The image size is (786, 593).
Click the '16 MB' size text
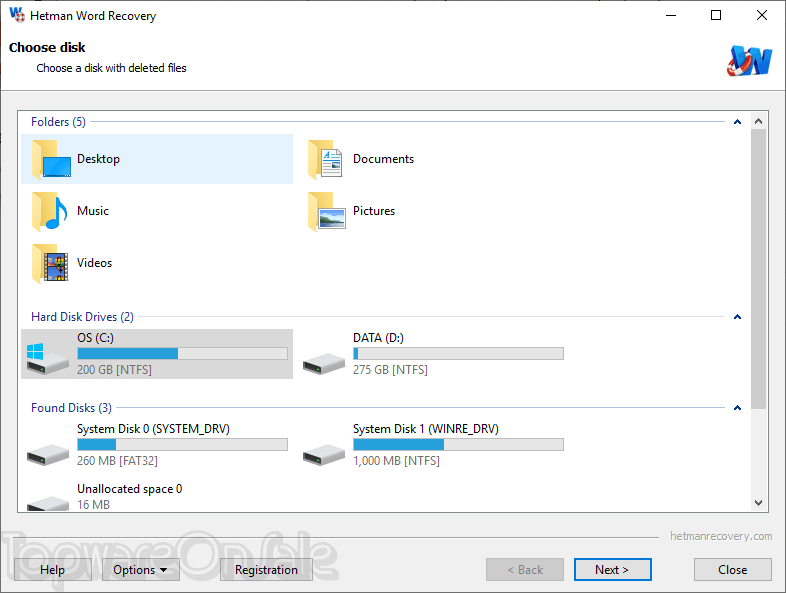[93, 504]
